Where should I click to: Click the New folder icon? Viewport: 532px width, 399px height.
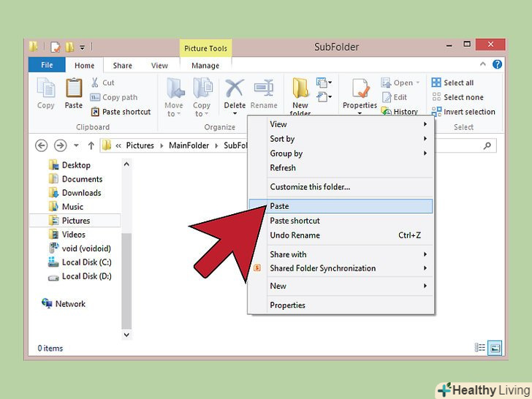pos(300,88)
